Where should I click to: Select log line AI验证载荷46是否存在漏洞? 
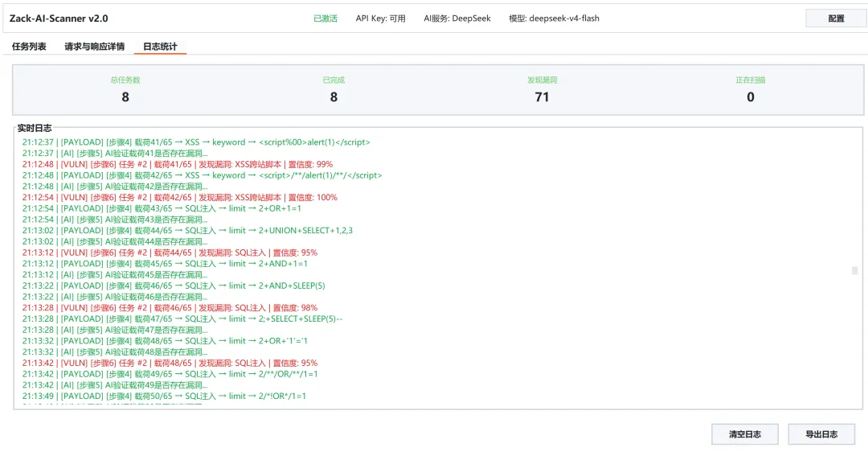(115, 297)
